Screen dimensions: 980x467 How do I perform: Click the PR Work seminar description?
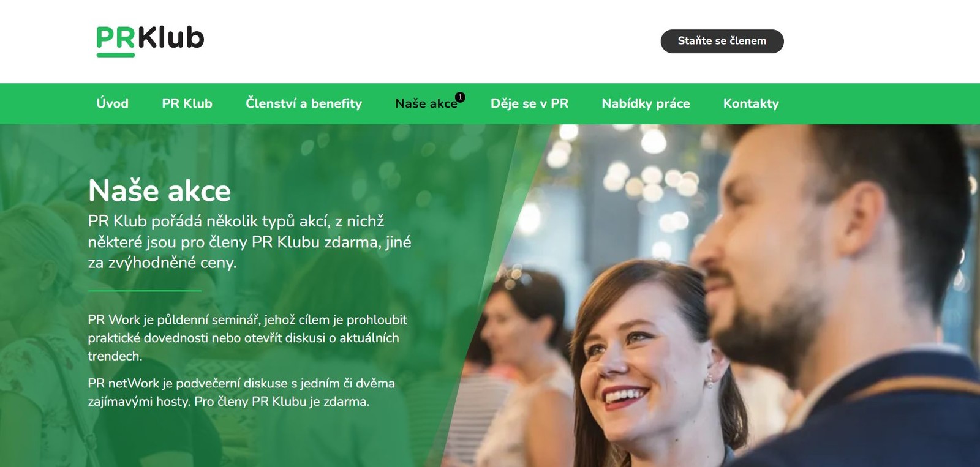coord(247,338)
